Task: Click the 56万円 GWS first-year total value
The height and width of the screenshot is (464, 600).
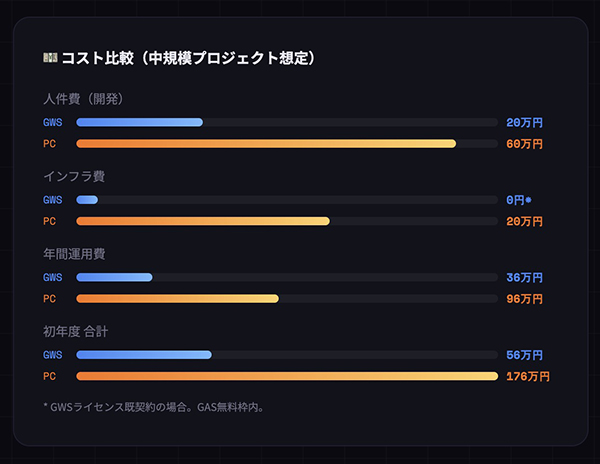Action: 524,355
